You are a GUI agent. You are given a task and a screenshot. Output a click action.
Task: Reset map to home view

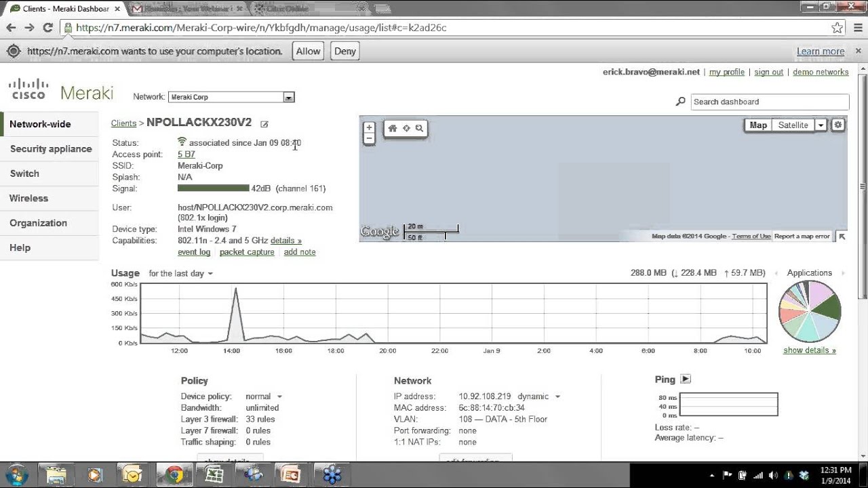393,128
